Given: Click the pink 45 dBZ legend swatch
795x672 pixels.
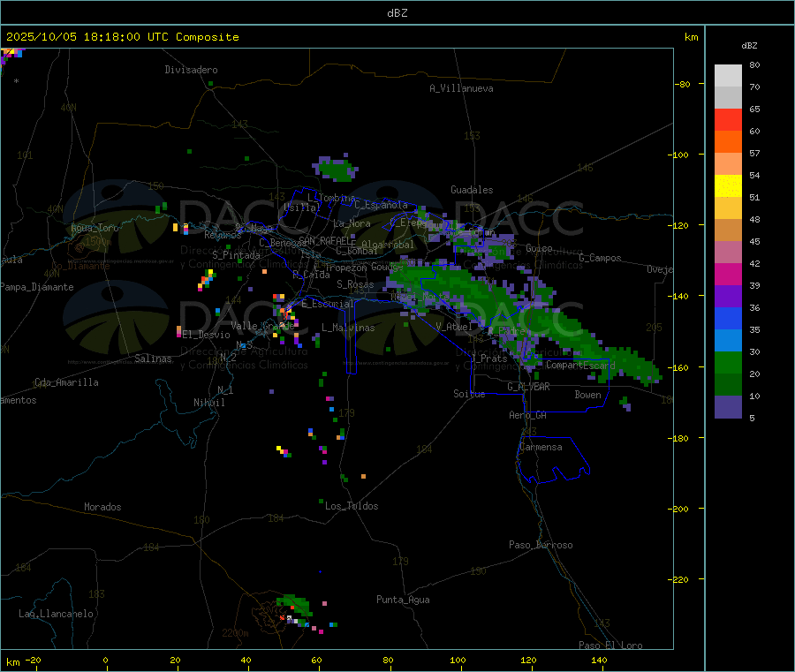Looking at the screenshot, I should [x=728, y=252].
